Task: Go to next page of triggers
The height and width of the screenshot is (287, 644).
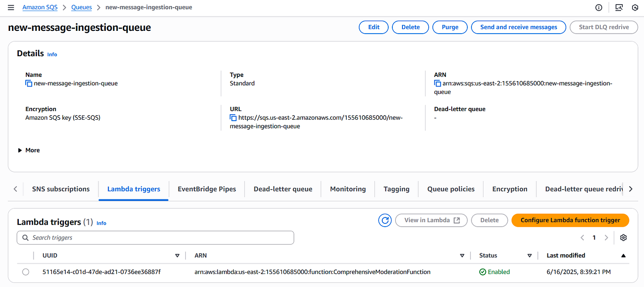Action: click(x=606, y=238)
